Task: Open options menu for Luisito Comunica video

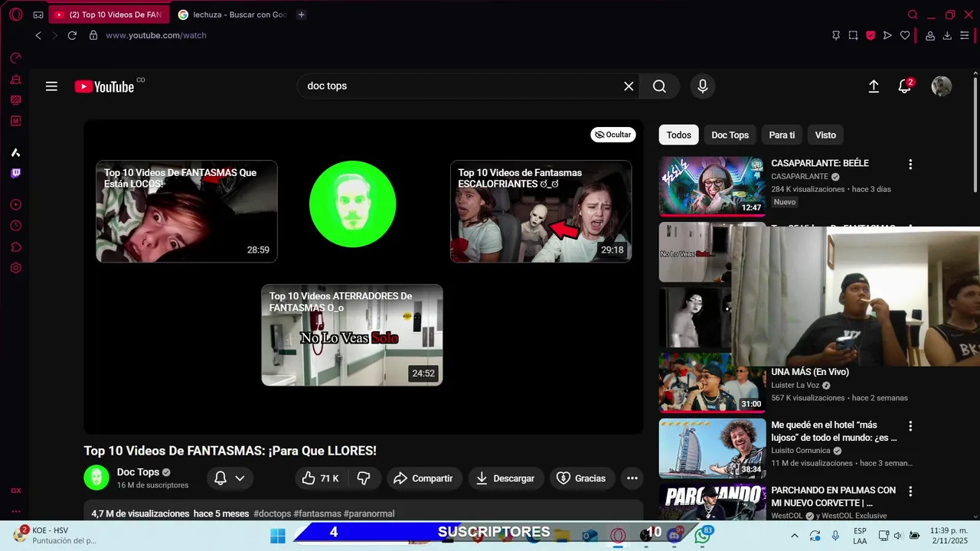Action: click(x=910, y=426)
